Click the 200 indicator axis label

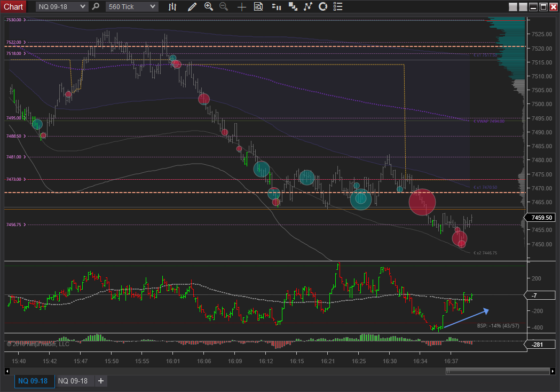click(x=537, y=278)
